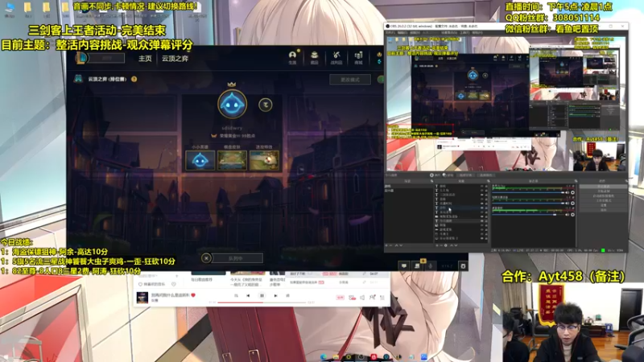The height and width of the screenshot is (362, 644).
Task: Add a source with OBS plus icon
Action: pyautogui.click(x=437, y=245)
